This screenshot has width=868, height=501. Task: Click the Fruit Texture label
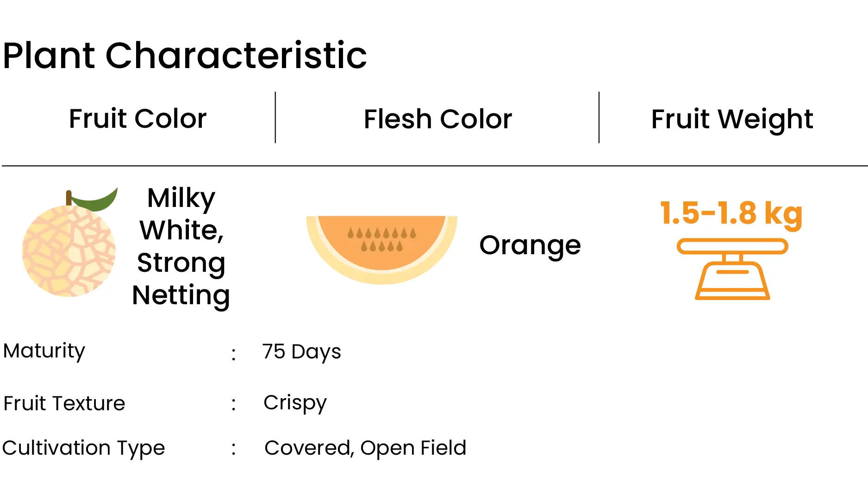[64, 403]
